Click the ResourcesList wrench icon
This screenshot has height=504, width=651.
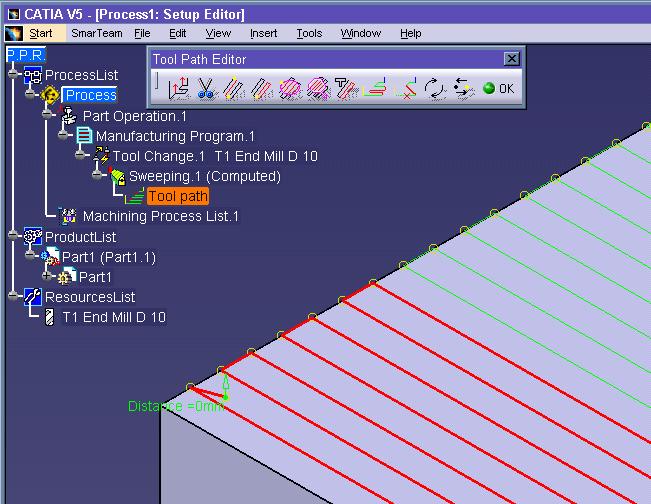(33, 297)
